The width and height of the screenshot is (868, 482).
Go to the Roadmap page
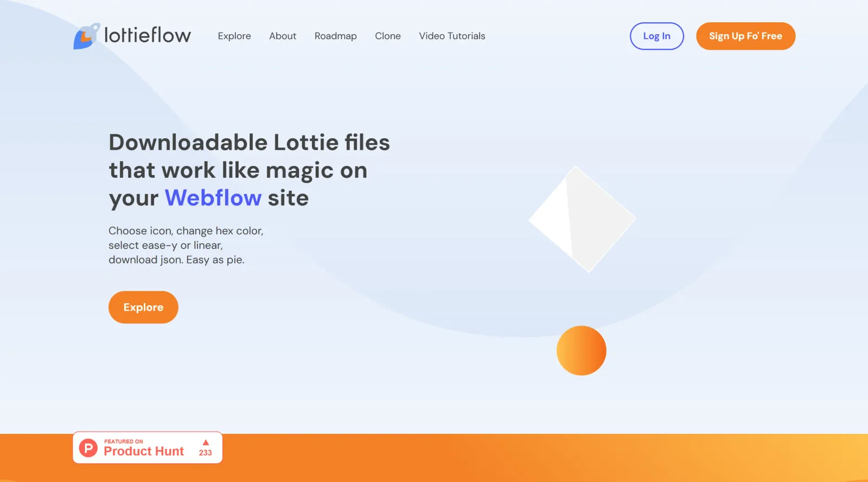[x=336, y=36]
